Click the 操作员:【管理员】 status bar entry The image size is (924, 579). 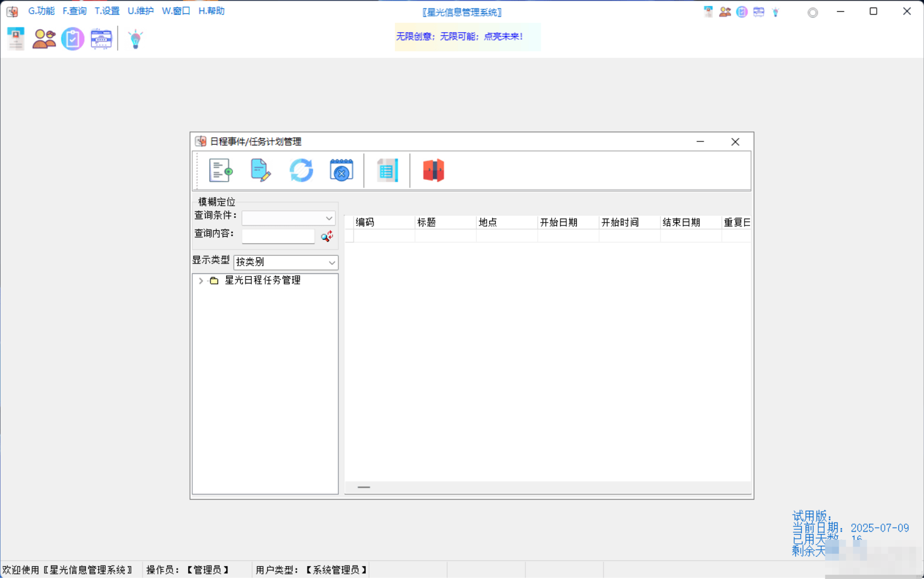pos(188,570)
